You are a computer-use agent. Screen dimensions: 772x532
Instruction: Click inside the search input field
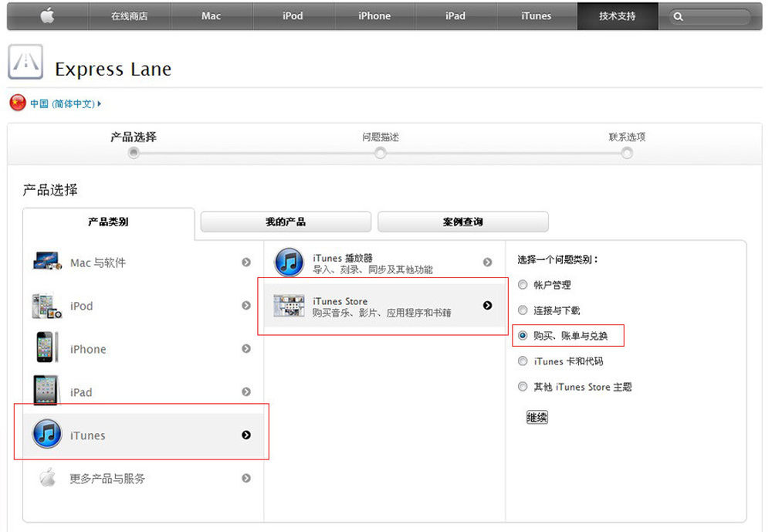click(709, 17)
